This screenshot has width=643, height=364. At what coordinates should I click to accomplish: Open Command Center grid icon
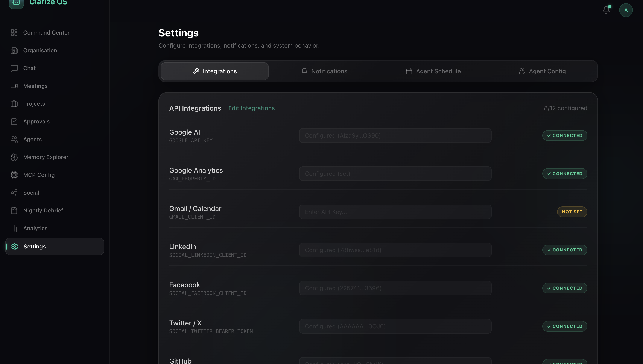tap(14, 33)
